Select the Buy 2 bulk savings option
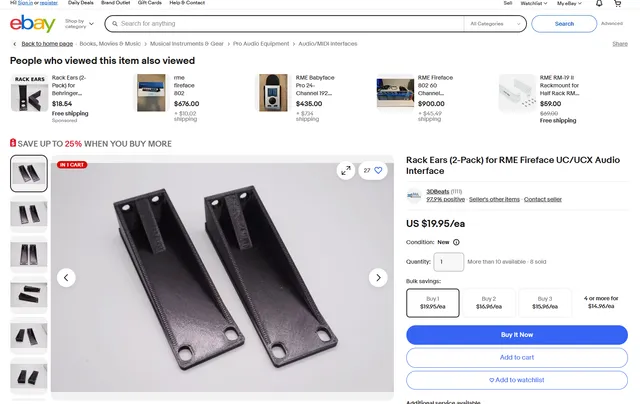640x404 pixels. 488,303
